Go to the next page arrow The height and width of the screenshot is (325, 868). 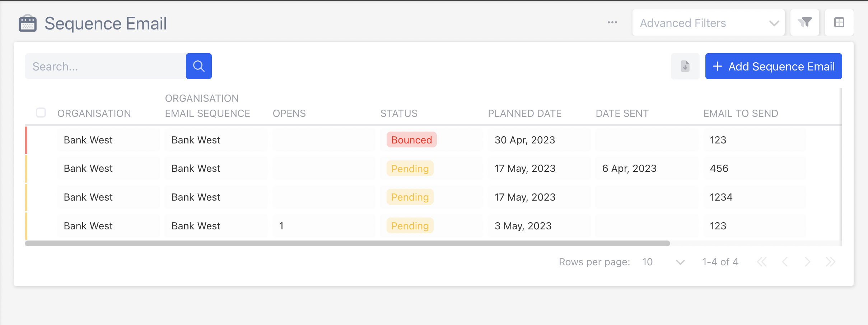(807, 262)
